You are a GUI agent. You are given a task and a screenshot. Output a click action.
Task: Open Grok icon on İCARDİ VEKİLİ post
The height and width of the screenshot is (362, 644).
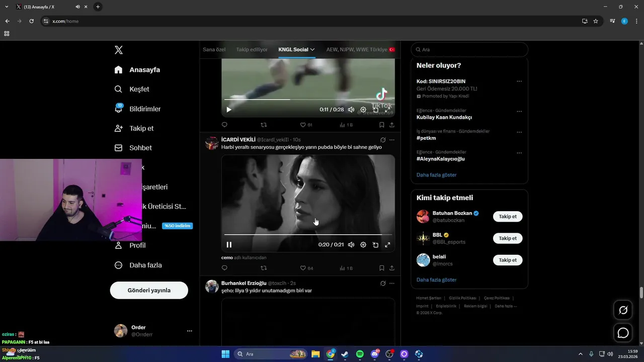point(383,140)
